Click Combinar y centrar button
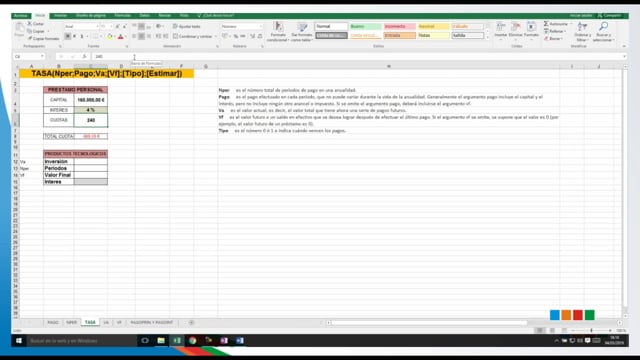Image resolution: width=640 pixels, height=360 pixels. tap(193, 36)
